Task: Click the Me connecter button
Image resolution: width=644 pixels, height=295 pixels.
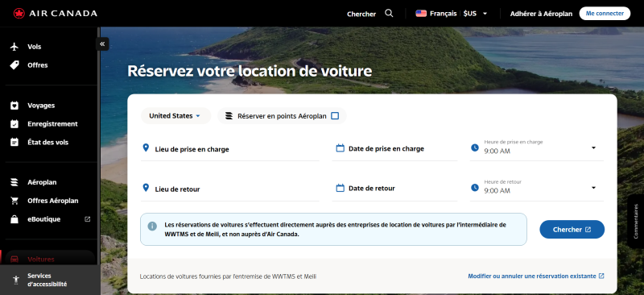Action: pyautogui.click(x=605, y=13)
